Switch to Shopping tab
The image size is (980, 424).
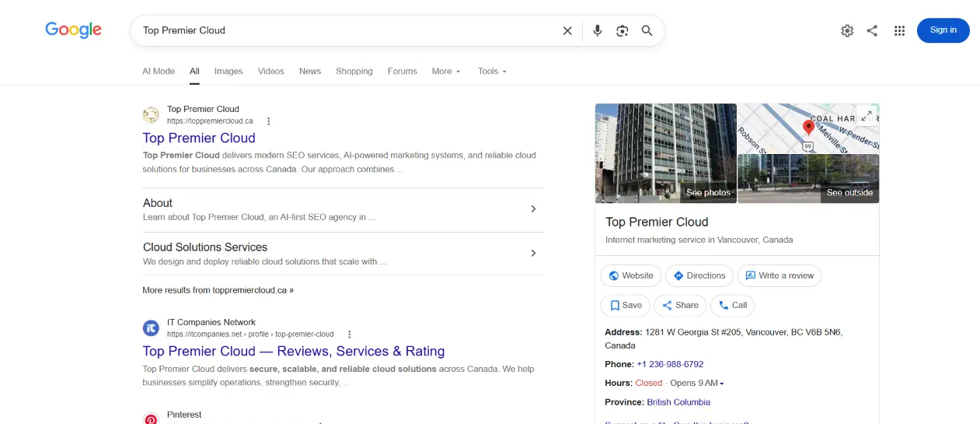(354, 71)
